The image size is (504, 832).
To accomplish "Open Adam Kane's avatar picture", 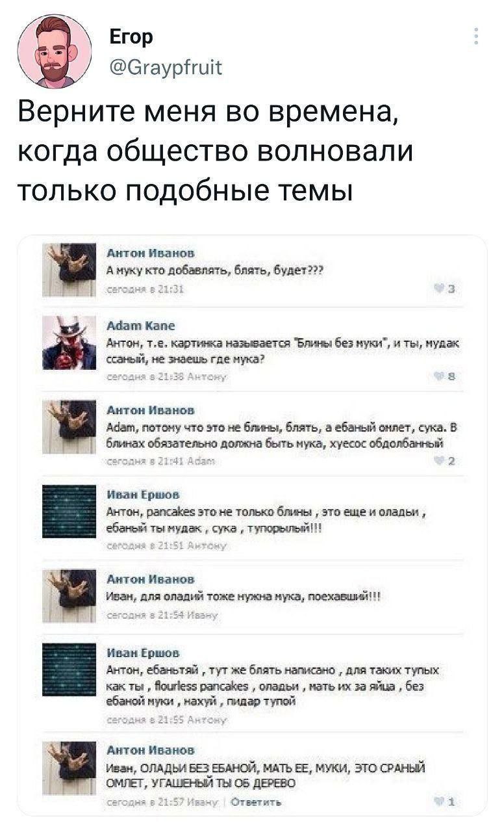I will point(69,343).
